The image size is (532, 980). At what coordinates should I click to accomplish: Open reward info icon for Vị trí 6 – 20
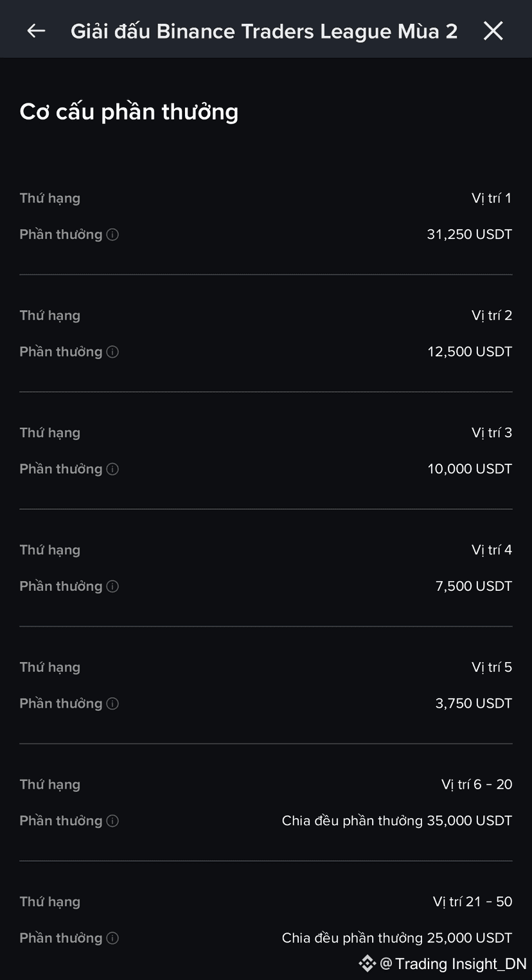tap(112, 821)
